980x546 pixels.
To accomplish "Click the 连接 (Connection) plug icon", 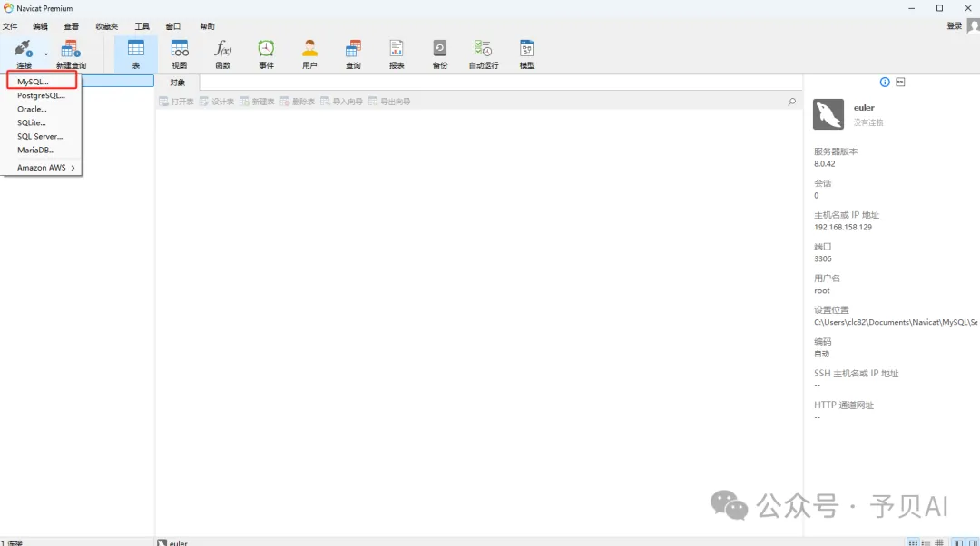I will click(23, 49).
